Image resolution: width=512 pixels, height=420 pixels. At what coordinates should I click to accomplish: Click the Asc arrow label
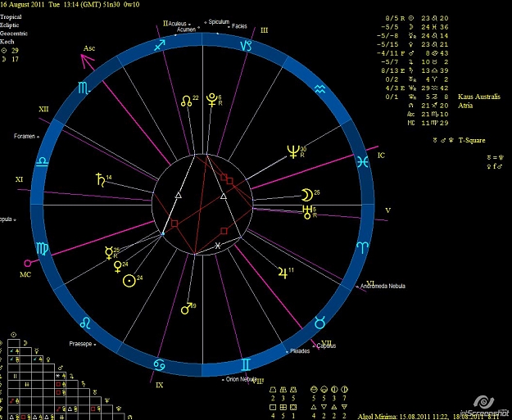pos(88,48)
